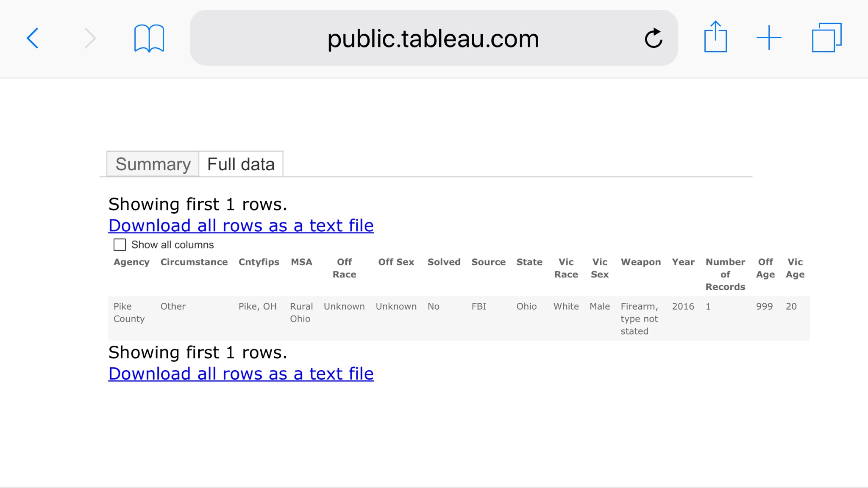Show all open tabs overview icon
Screen dimensions: 868x488
click(x=826, y=38)
